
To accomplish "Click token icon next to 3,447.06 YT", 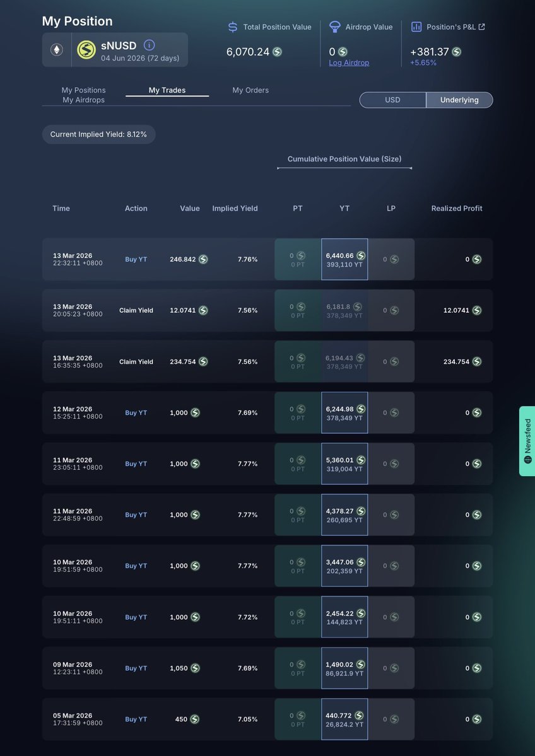I will 361,562.
